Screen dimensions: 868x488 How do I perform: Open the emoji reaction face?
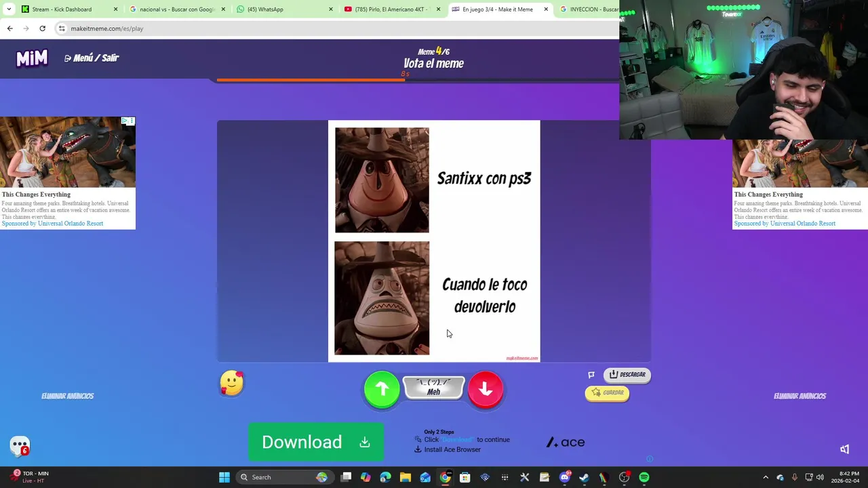(231, 384)
